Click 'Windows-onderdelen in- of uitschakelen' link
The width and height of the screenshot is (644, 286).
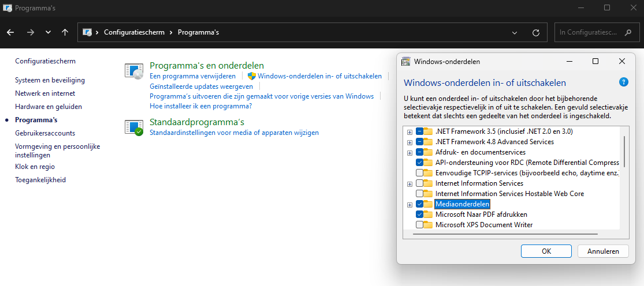coord(319,76)
